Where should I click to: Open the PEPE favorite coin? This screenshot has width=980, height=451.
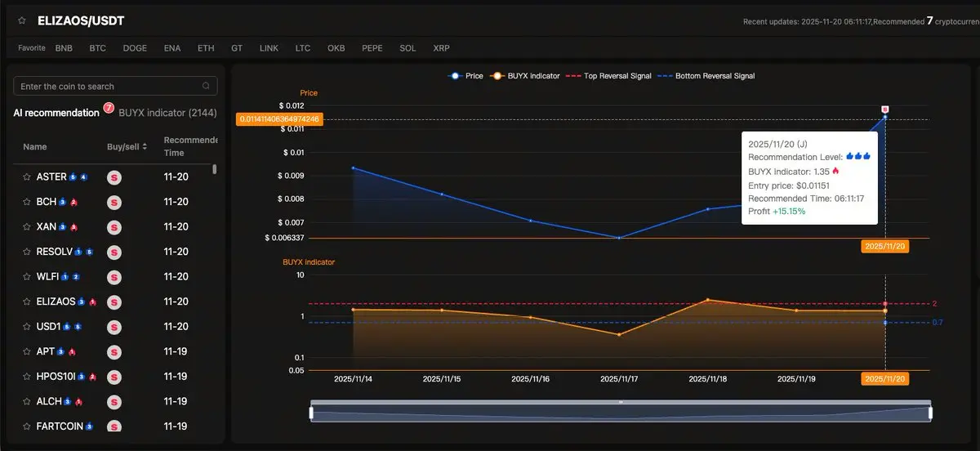(x=372, y=48)
